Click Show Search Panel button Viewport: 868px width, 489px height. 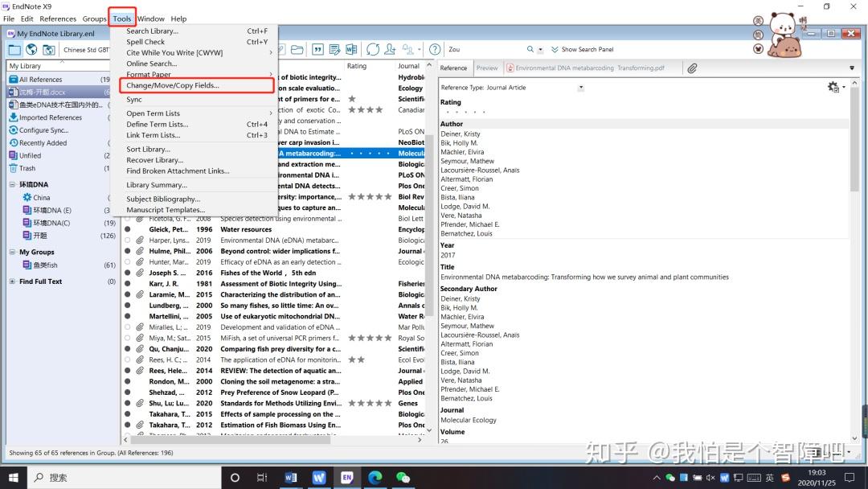(x=583, y=49)
